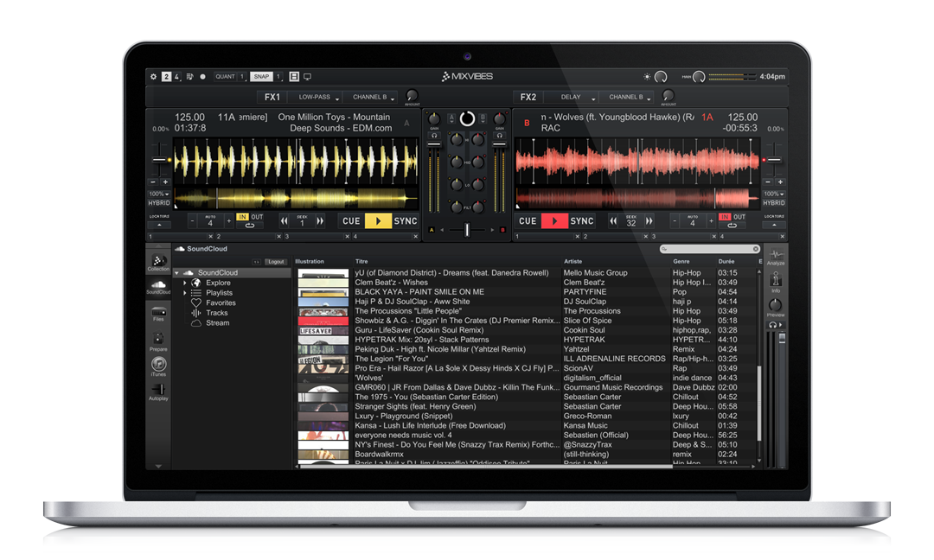The height and width of the screenshot is (560, 934).
Task: Select the 2-deck layout button
Action: (166, 77)
